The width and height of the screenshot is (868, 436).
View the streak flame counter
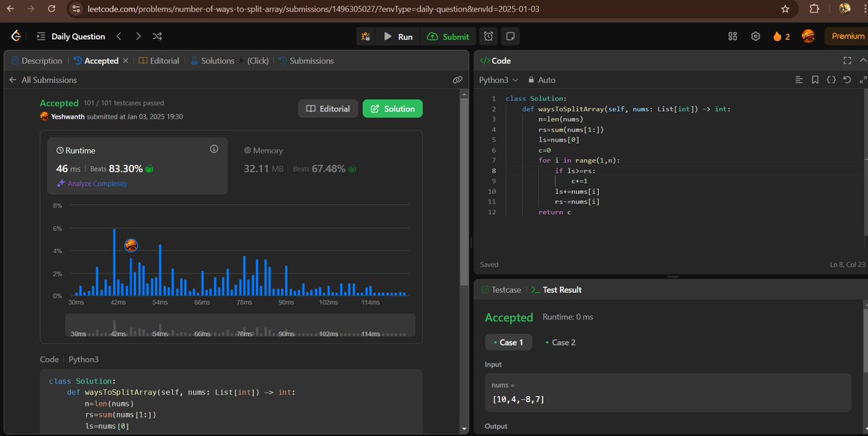(x=781, y=36)
